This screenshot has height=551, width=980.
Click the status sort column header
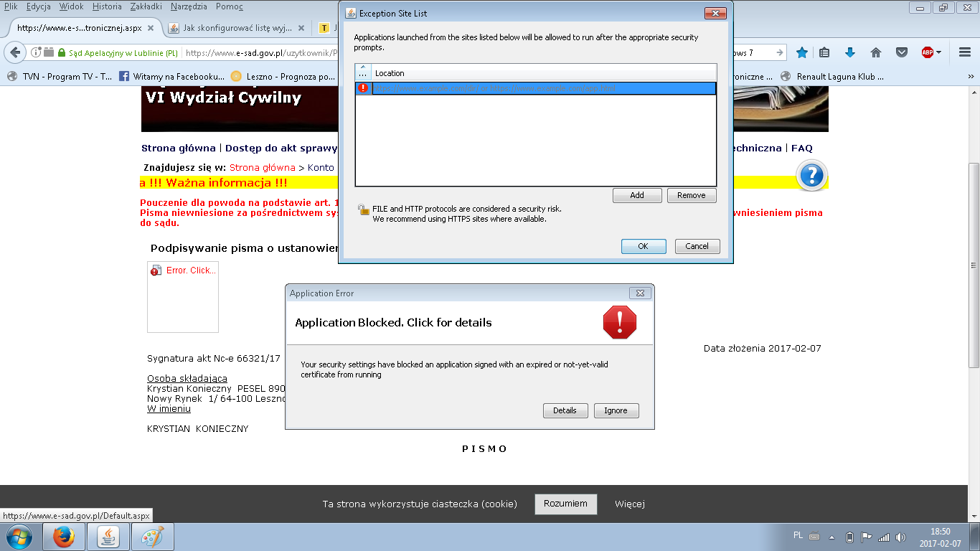pos(363,72)
